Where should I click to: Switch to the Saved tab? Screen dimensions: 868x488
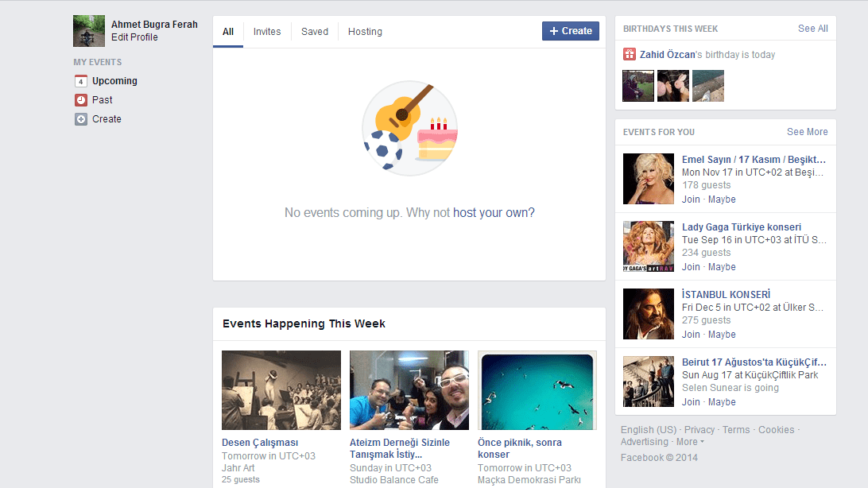tap(314, 31)
